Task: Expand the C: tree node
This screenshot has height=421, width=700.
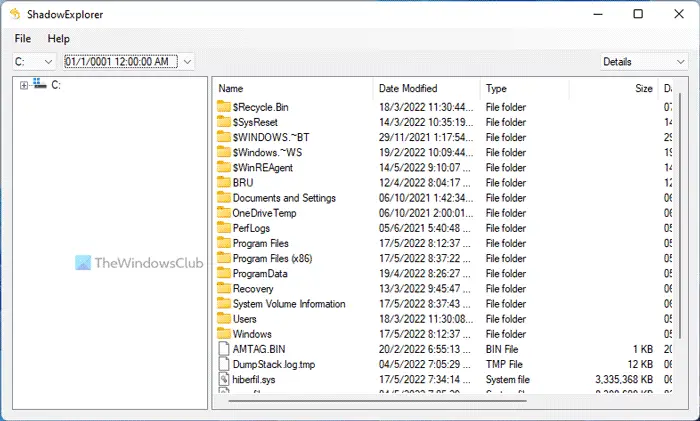Action: (24, 85)
